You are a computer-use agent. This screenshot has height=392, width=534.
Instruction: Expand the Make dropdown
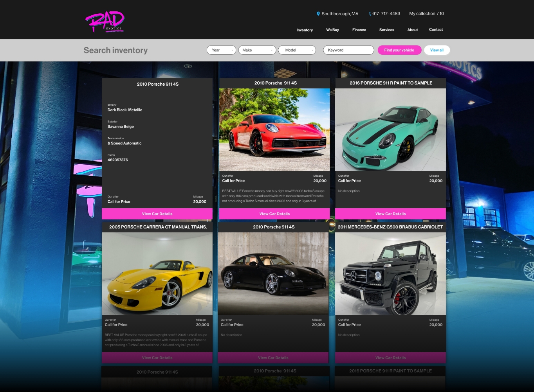point(257,50)
